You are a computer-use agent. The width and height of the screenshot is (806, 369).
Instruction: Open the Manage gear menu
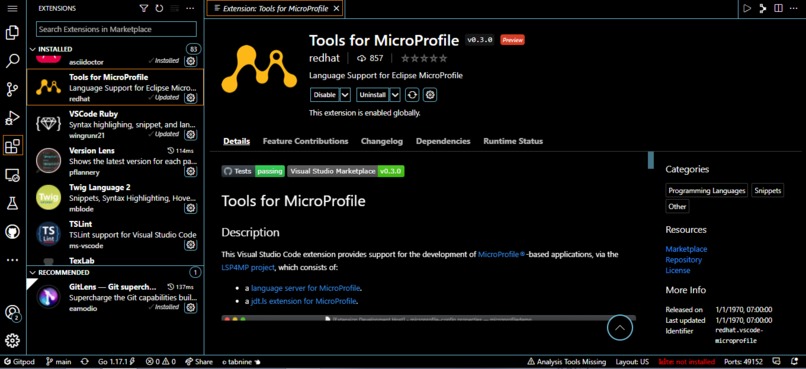coord(12,340)
